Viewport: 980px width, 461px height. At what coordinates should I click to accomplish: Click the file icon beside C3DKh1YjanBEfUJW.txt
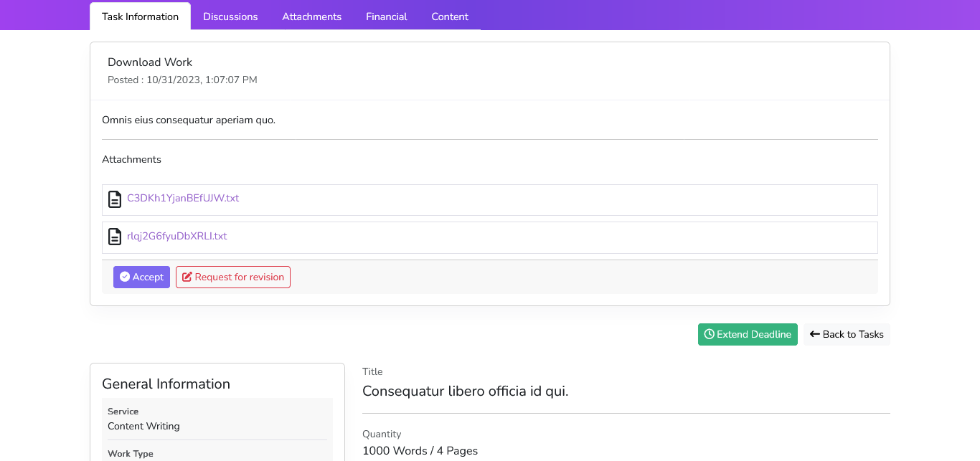[115, 199]
